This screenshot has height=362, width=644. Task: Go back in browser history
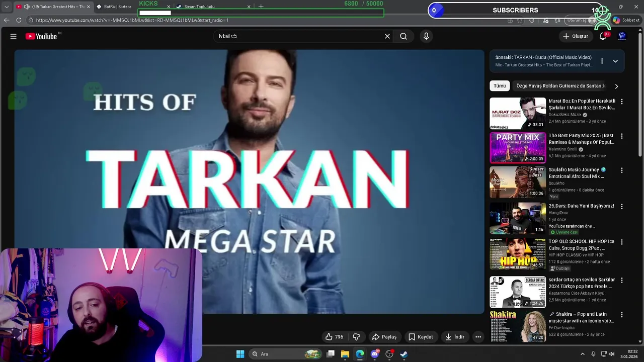coord(7,20)
